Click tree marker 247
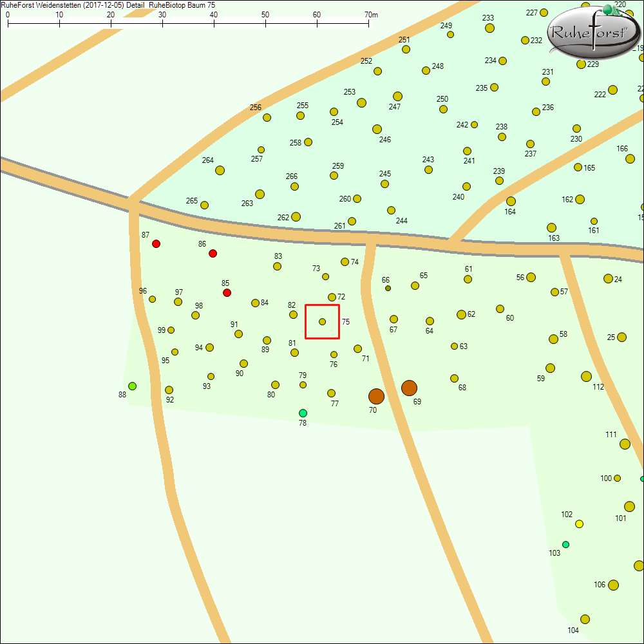The width and height of the screenshot is (644, 644). (x=397, y=97)
